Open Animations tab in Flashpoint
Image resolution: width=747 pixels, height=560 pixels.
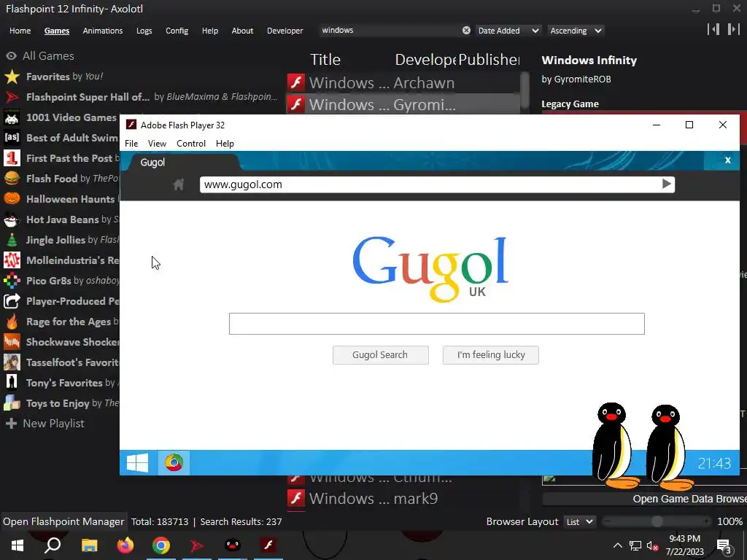102,31
